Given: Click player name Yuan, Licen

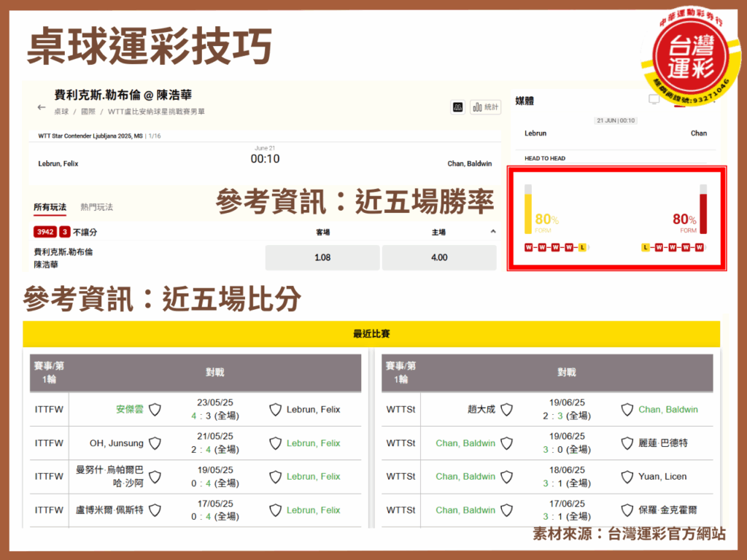Looking at the screenshot, I should click(662, 477).
